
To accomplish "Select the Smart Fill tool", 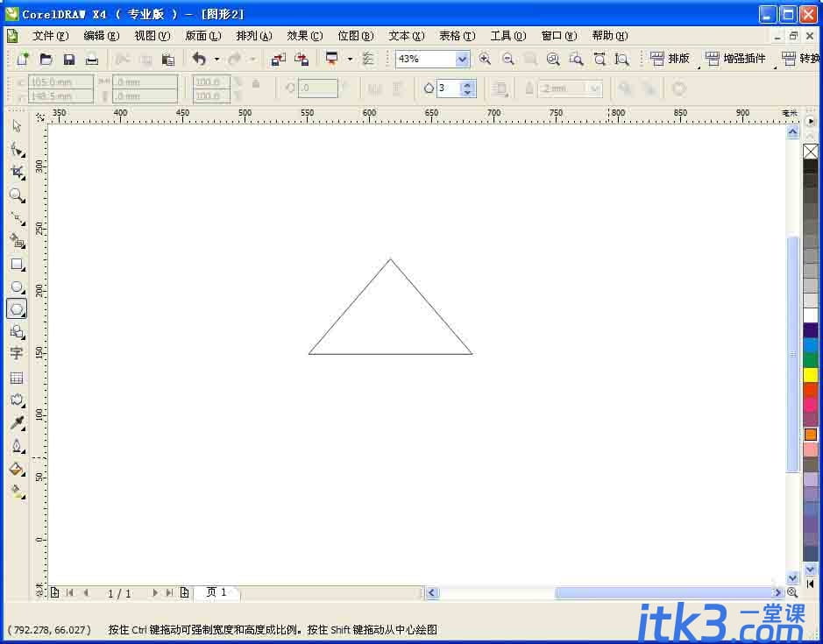I will 17,241.
